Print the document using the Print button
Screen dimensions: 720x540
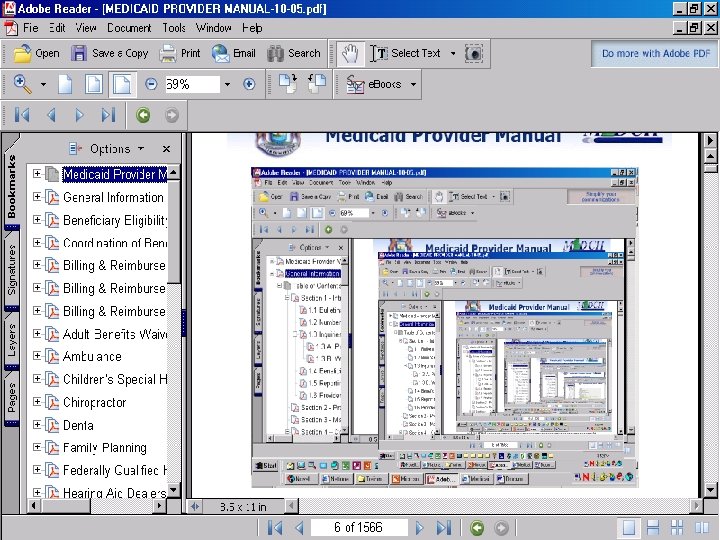tap(180, 54)
